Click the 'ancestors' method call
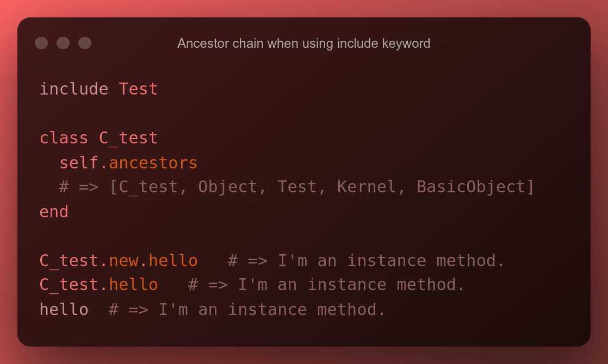This screenshot has width=608, height=364. (153, 162)
